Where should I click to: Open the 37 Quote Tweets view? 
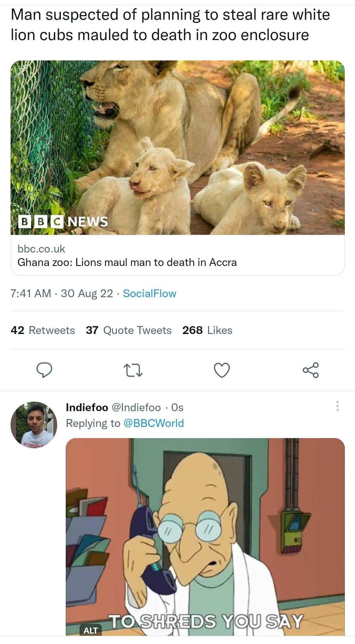coord(128,330)
